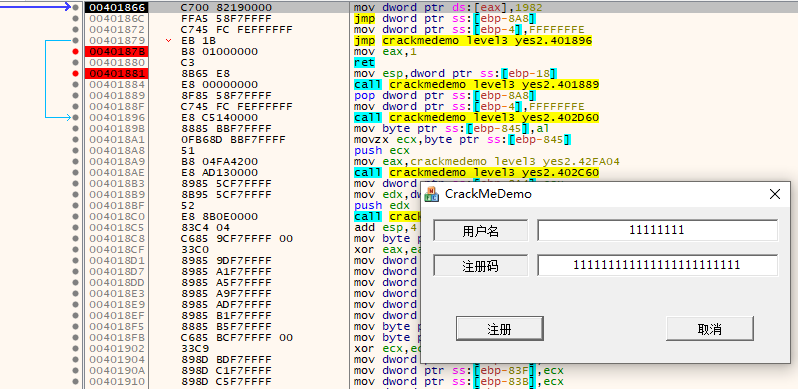Select the call to 401889 instruction

(476, 85)
